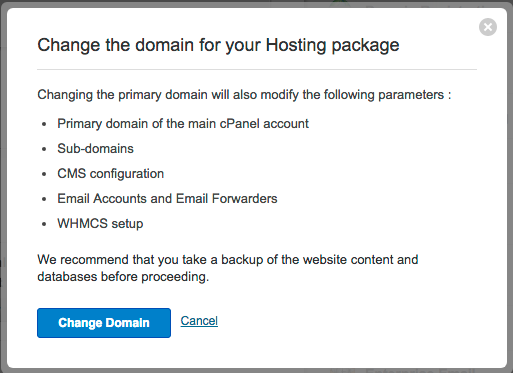Viewport: 513px width, 373px height.
Task: Select the 'Primary domain of the main cPanel account' item
Action: tap(183, 124)
